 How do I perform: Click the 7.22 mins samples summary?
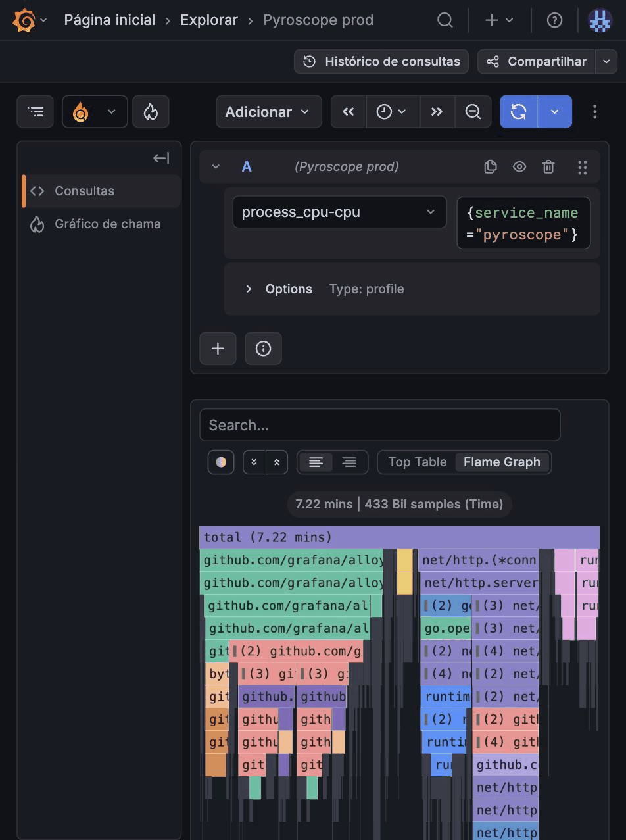[399, 505]
